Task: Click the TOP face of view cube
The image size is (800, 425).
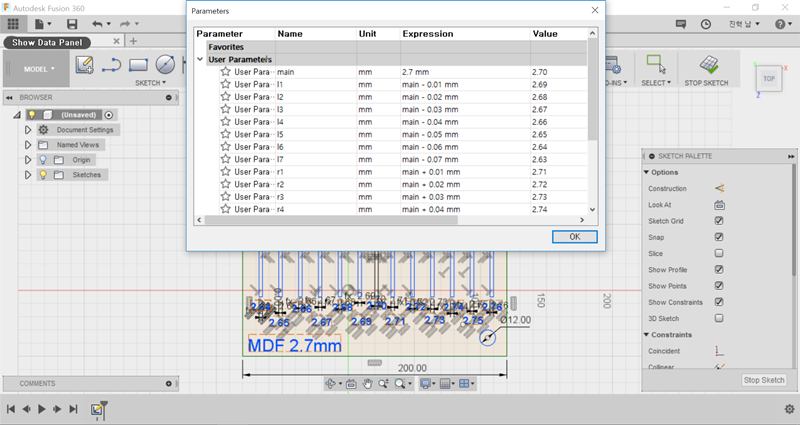Action: tap(769, 79)
